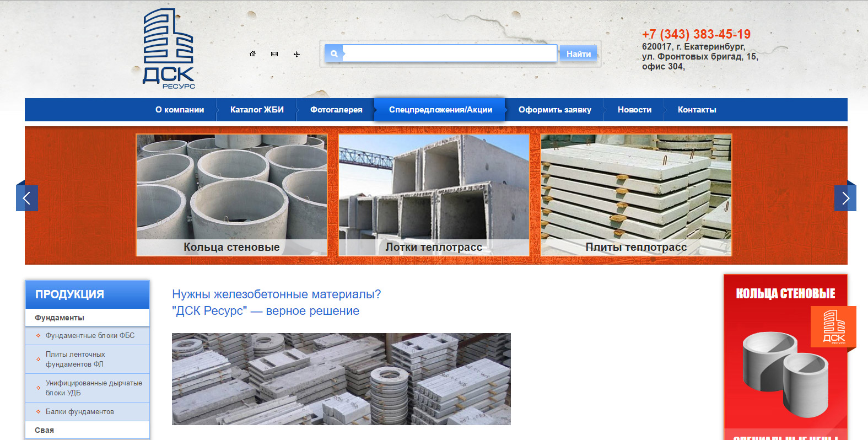Select Балки фундаментов in product list
Viewport: 868px width, 440px height.
pyautogui.click(x=80, y=411)
